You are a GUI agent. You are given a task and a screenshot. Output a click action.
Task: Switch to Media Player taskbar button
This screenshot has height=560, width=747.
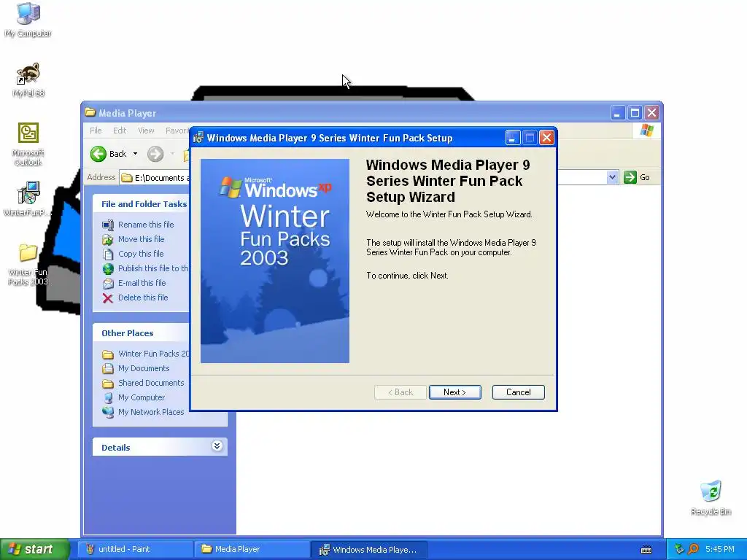pos(252,549)
